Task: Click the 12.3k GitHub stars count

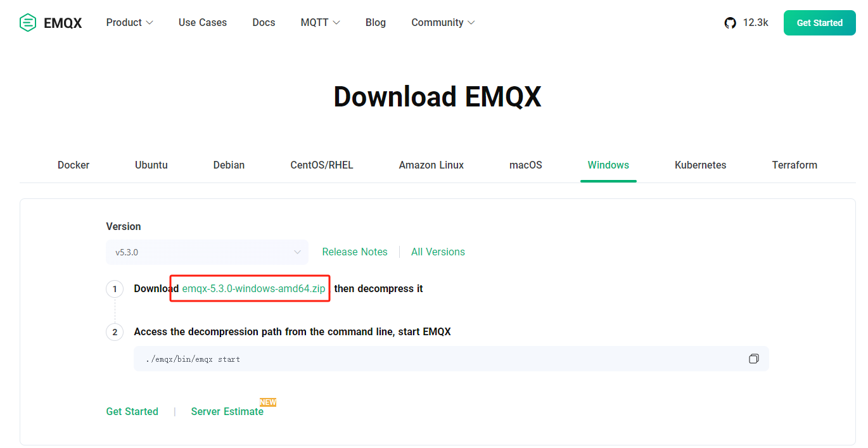Action: tap(755, 22)
